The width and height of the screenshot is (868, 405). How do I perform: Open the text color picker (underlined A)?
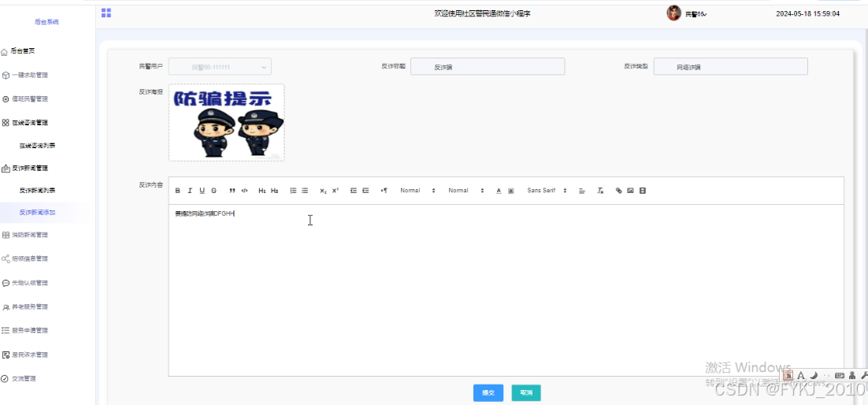(x=499, y=191)
